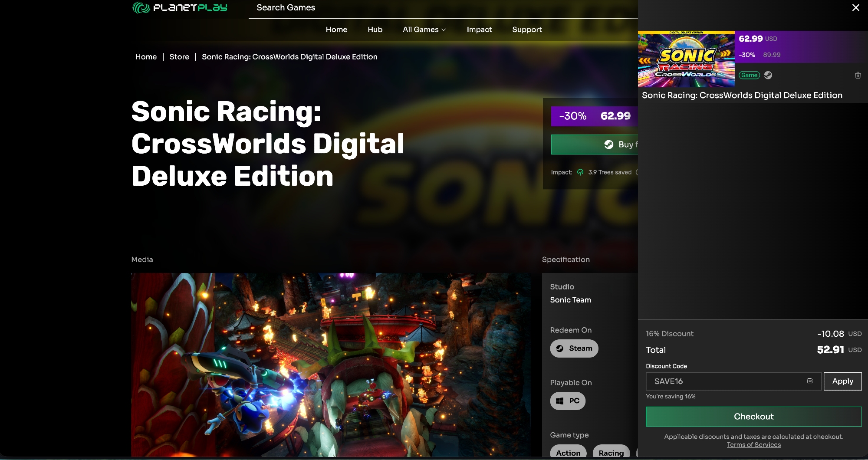The height and width of the screenshot is (460, 868).
Task: Remove Sonic Racing from cart with trash icon
Action: coord(858,76)
